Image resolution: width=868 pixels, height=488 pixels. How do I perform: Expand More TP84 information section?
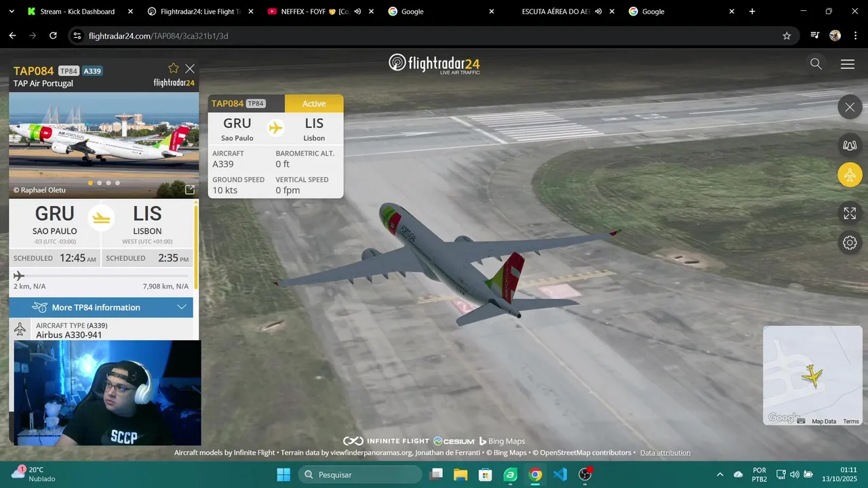101,307
